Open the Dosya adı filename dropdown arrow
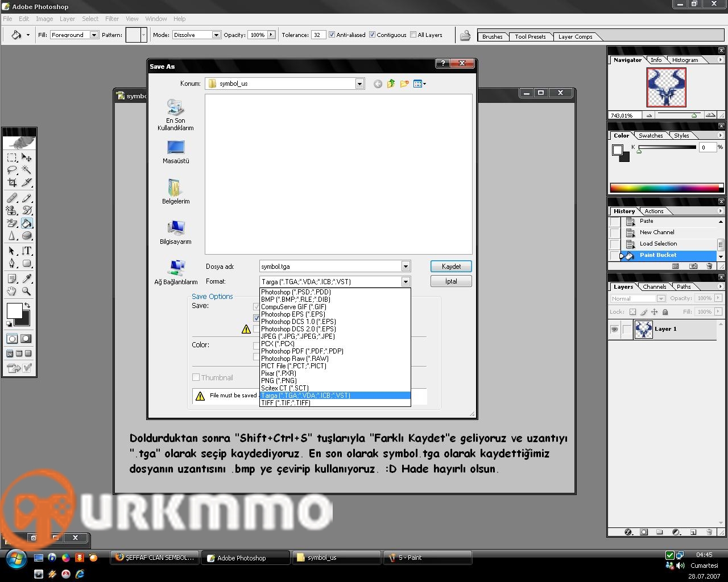The width and height of the screenshot is (728, 582). [x=406, y=266]
